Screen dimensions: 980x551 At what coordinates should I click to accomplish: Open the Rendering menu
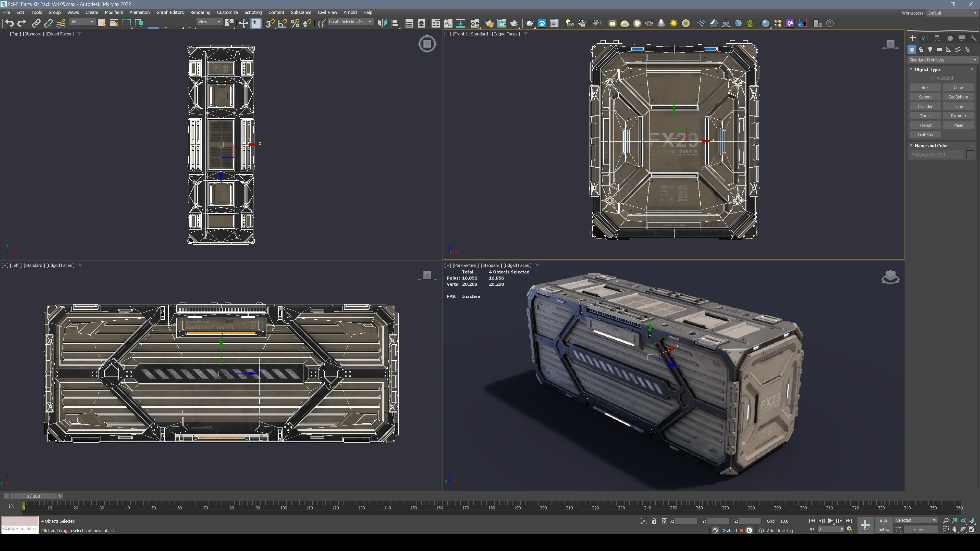pos(200,12)
